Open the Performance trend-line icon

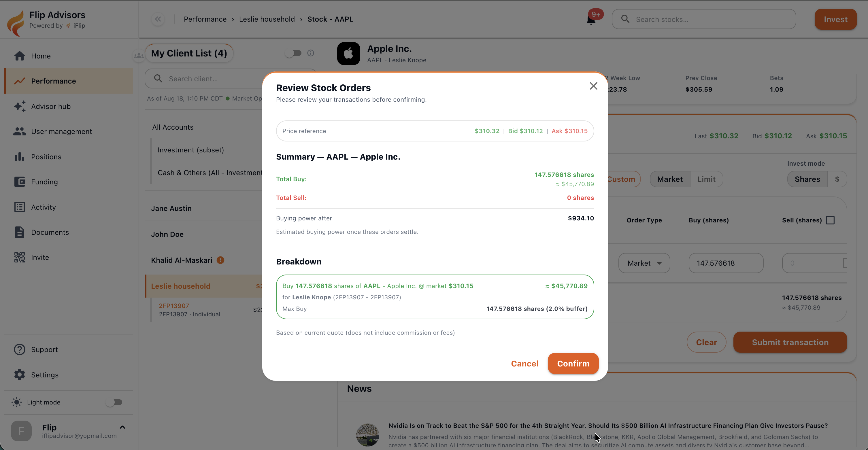[20, 81]
